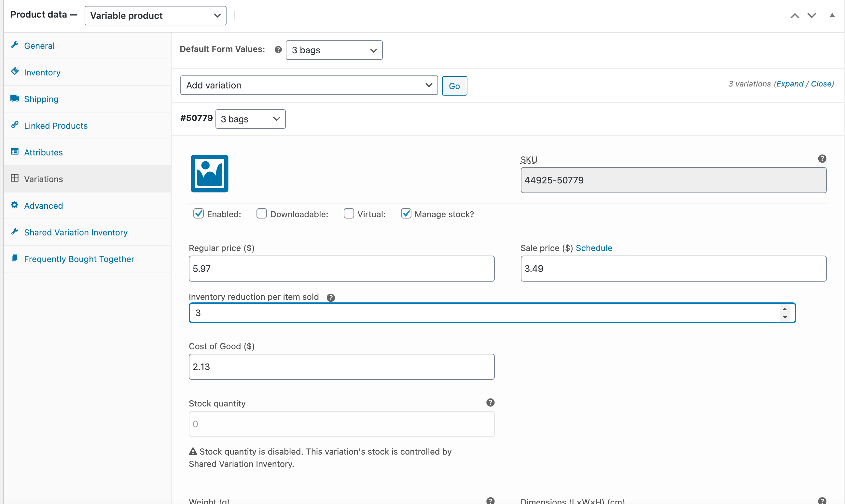Screen dimensions: 845x504
Task: Open the Add variation dropdown
Action: 309,85
